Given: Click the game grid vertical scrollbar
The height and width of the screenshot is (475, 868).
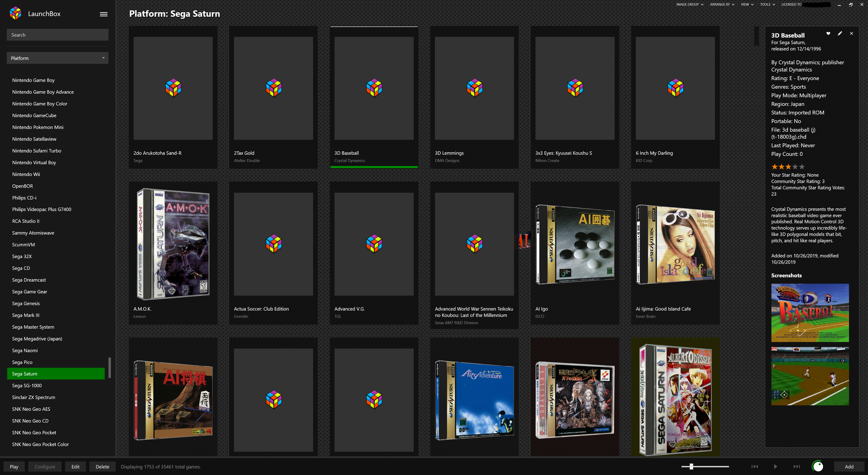Looking at the screenshot, I should point(757,36).
